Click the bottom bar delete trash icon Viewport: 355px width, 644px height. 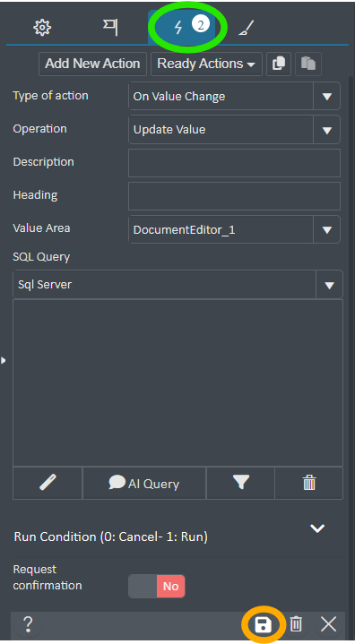coord(296,624)
